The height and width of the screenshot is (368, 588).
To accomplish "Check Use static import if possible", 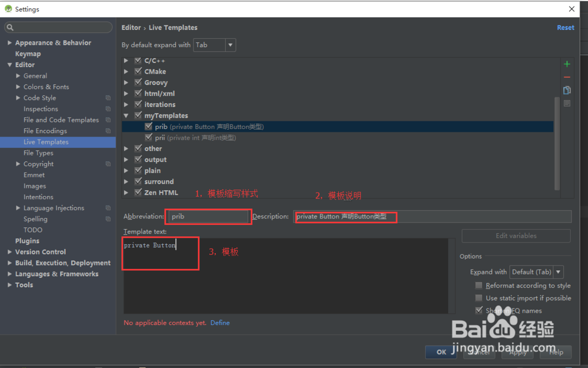I will point(479,298).
